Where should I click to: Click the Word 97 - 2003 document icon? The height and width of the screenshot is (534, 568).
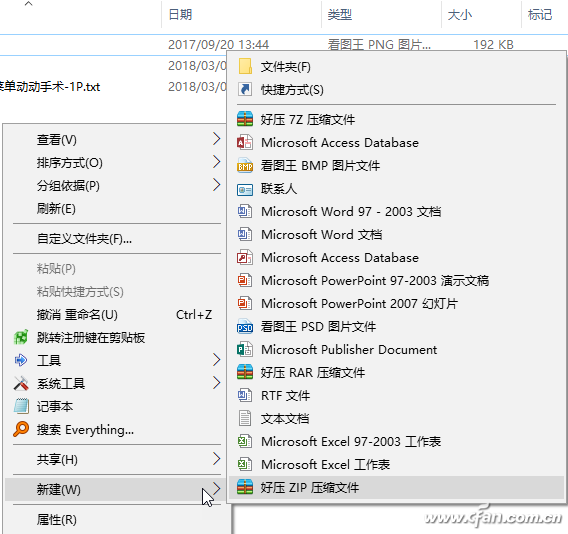(x=245, y=211)
